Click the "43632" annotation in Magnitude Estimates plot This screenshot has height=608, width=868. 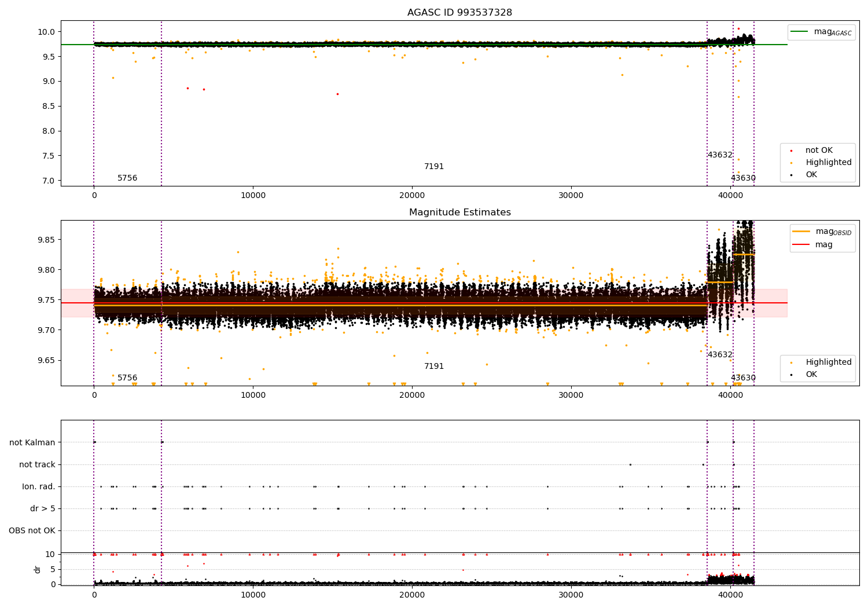720,354
